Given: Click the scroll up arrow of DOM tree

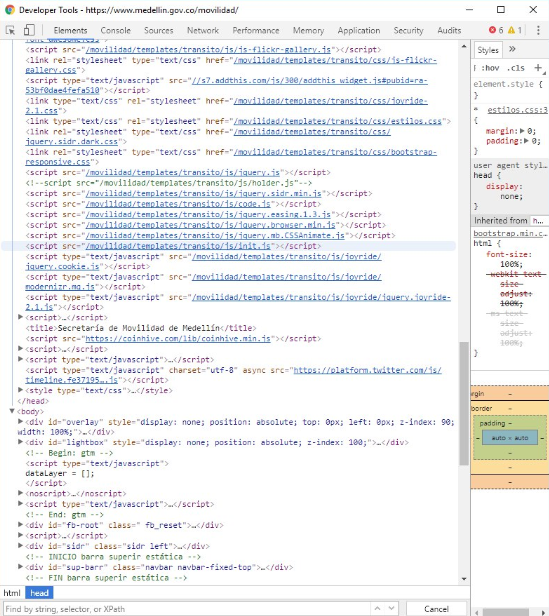Looking at the screenshot, I should [x=464, y=46].
